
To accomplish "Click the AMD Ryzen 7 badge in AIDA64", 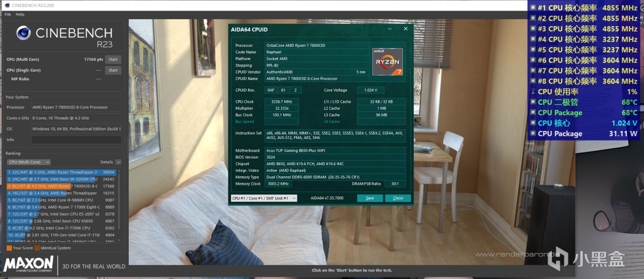I will coord(387,61).
